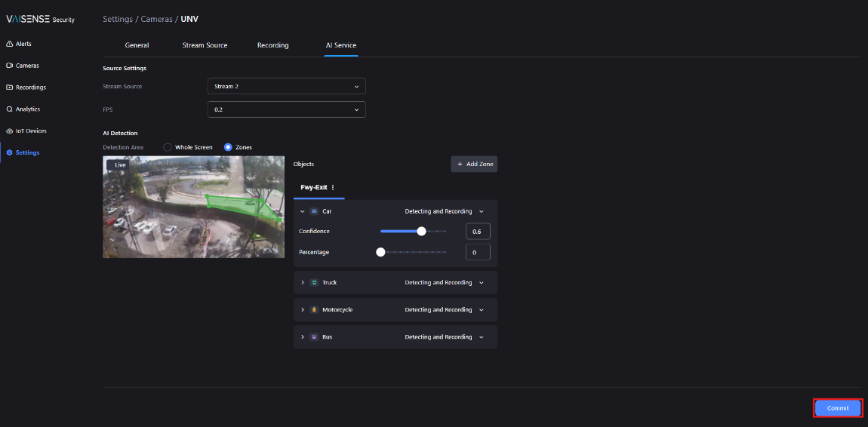
Task: Click the Cameras sidebar icon
Action: point(9,66)
